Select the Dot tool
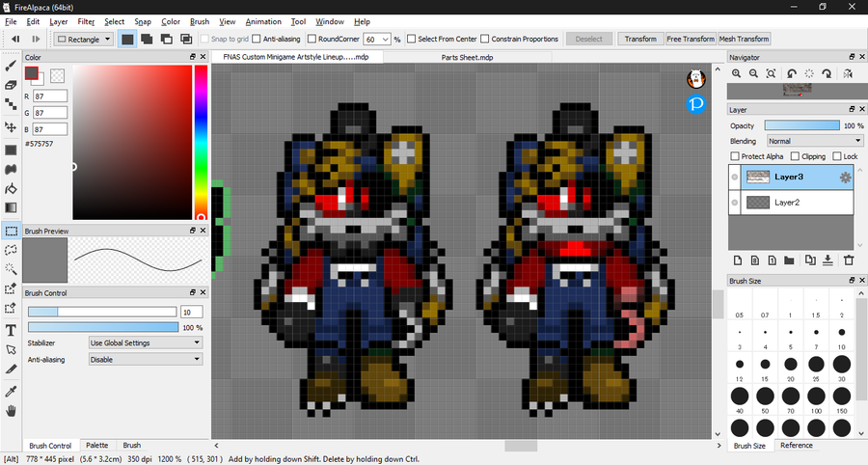 click(11, 104)
